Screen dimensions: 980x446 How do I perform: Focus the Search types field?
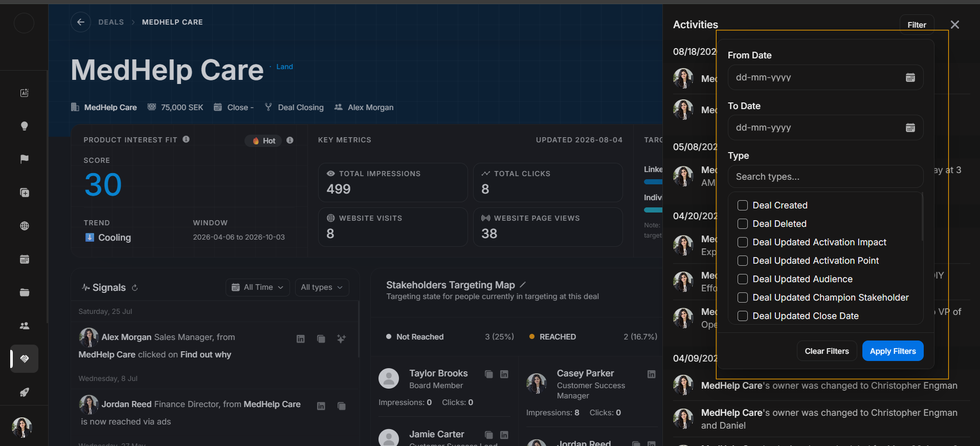pyautogui.click(x=826, y=177)
